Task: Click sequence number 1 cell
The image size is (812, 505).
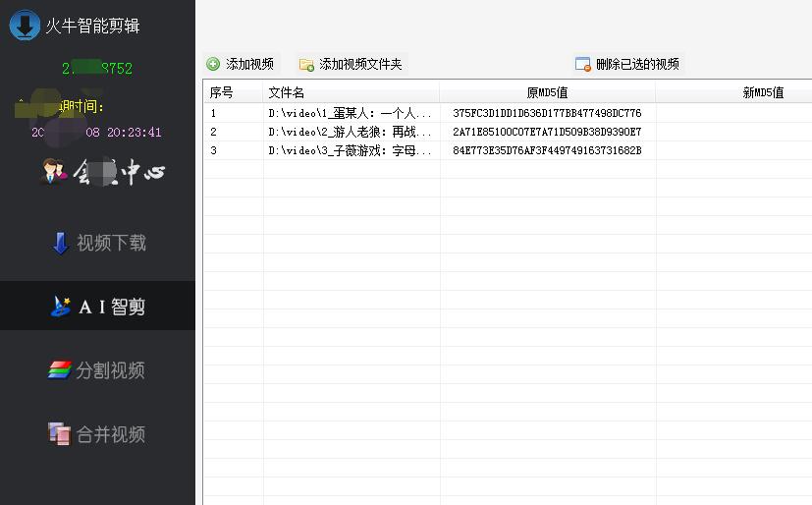Action: (213, 113)
